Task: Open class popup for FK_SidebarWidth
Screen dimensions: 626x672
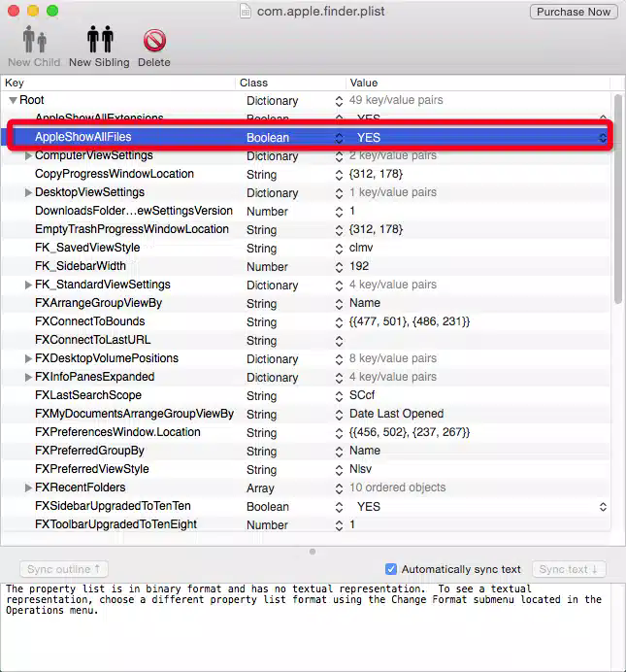Action: [x=339, y=267]
